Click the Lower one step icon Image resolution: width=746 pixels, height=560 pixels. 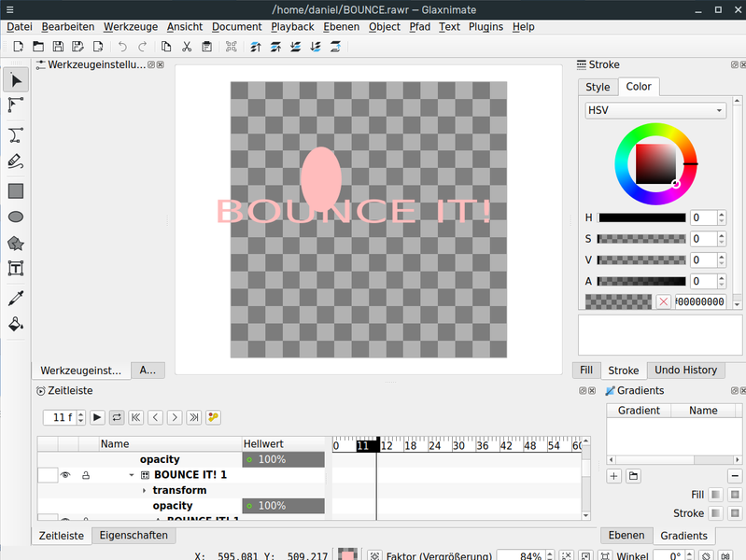pos(295,47)
